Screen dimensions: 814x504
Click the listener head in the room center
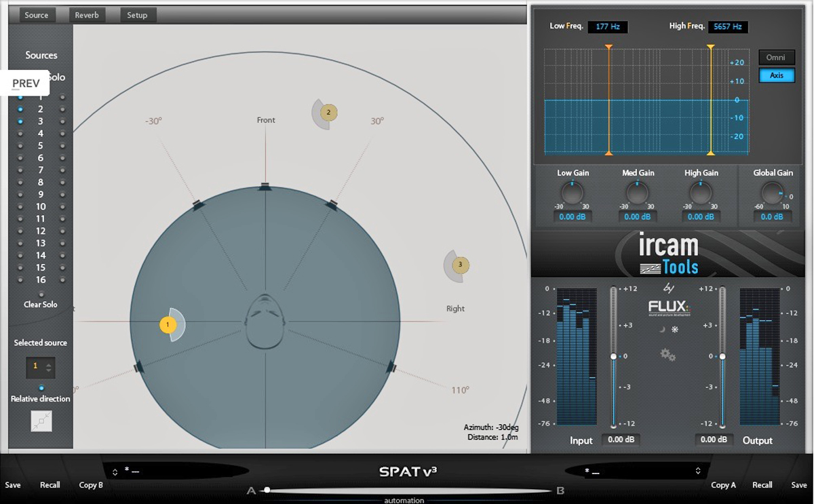click(265, 322)
